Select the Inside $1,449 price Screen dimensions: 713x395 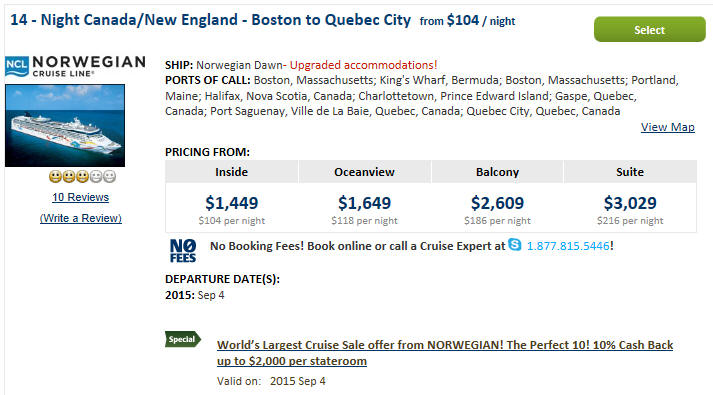pyautogui.click(x=231, y=203)
